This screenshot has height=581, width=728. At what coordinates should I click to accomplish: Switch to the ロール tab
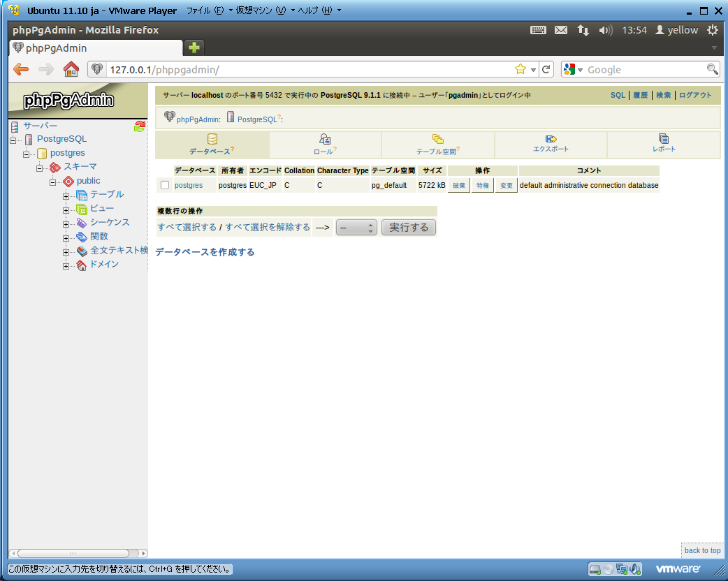click(325, 145)
